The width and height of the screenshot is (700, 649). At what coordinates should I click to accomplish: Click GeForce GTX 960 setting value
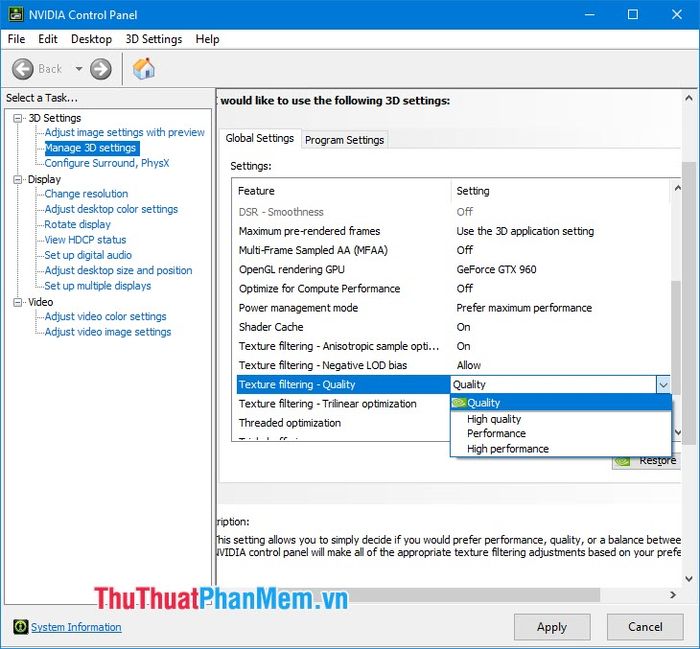(496, 269)
